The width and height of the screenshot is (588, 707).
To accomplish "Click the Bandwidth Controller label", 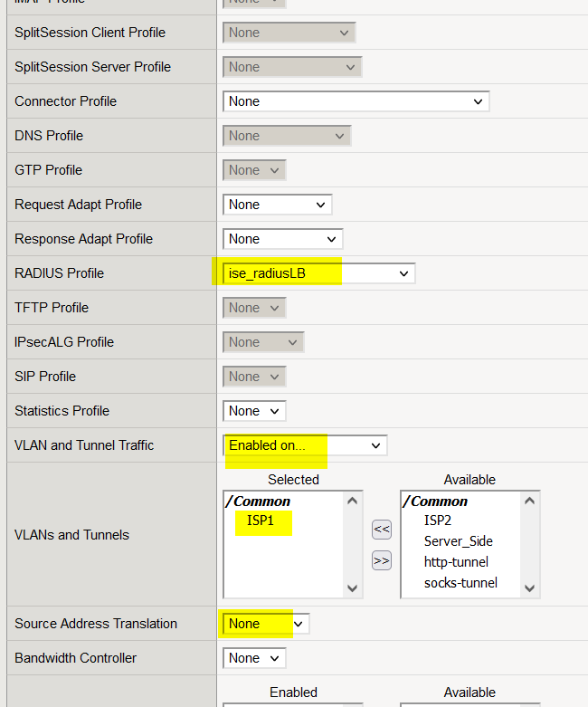I will pos(75,658).
